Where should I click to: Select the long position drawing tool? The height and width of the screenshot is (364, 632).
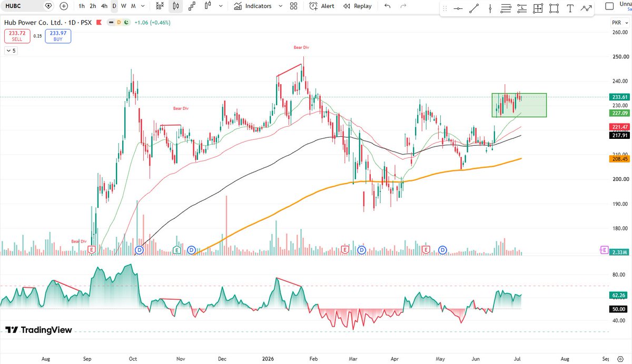[x=522, y=8]
